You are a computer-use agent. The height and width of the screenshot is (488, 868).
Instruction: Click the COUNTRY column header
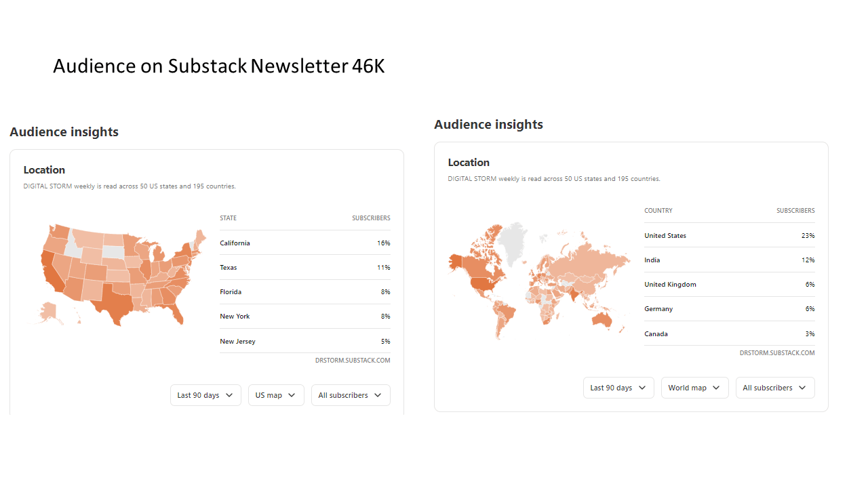coord(658,211)
